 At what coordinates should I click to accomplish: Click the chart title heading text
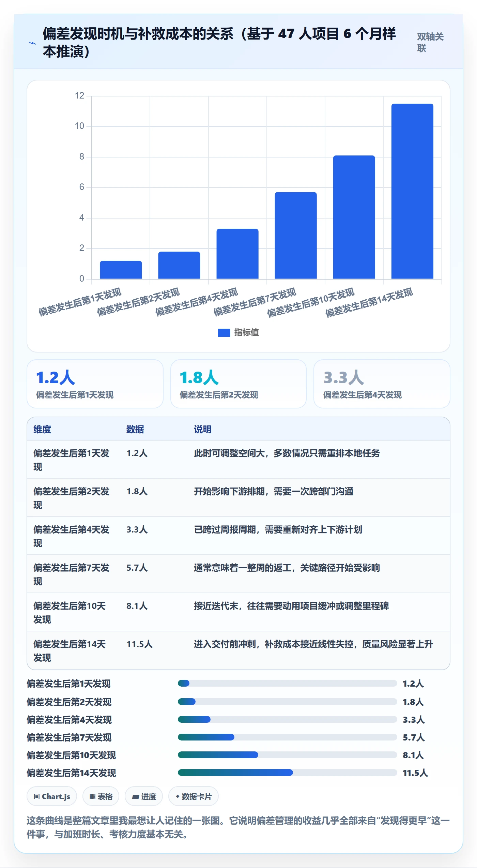219,43
